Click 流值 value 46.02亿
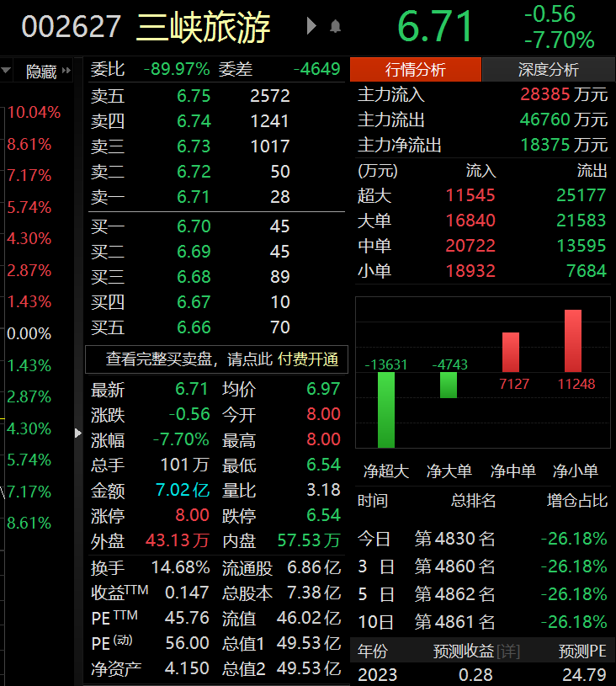 click(309, 618)
